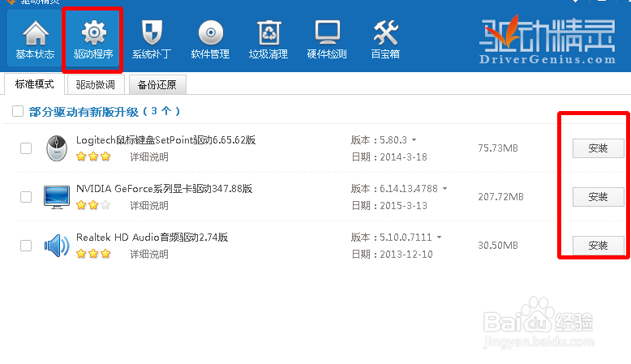Tick the Logitech SetPoint driver checkbox

click(x=26, y=148)
